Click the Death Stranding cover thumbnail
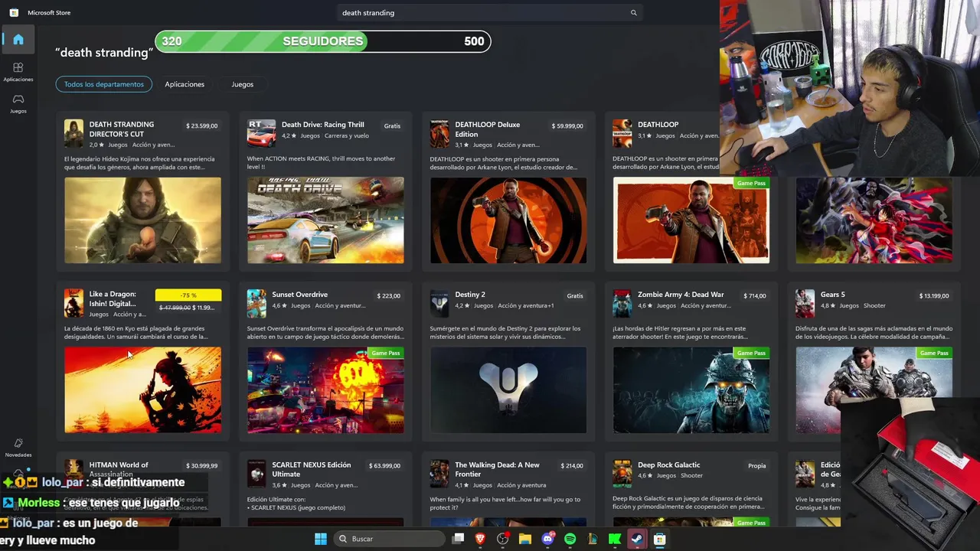The image size is (980, 551). (x=143, y=220)
